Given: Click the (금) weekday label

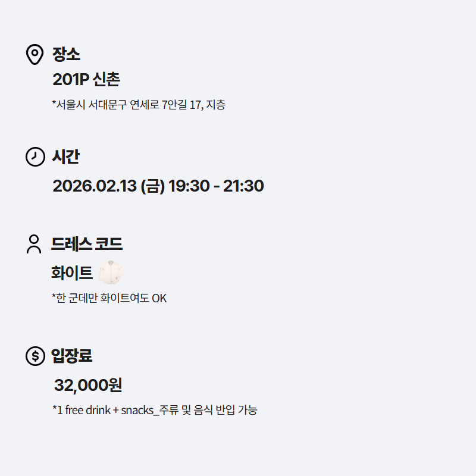Looking at the screenshot, I should point(152,186).
